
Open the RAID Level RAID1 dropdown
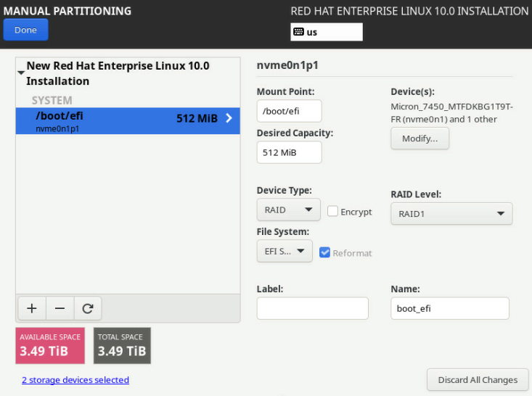pyautogui.click(x=451, y=214)
